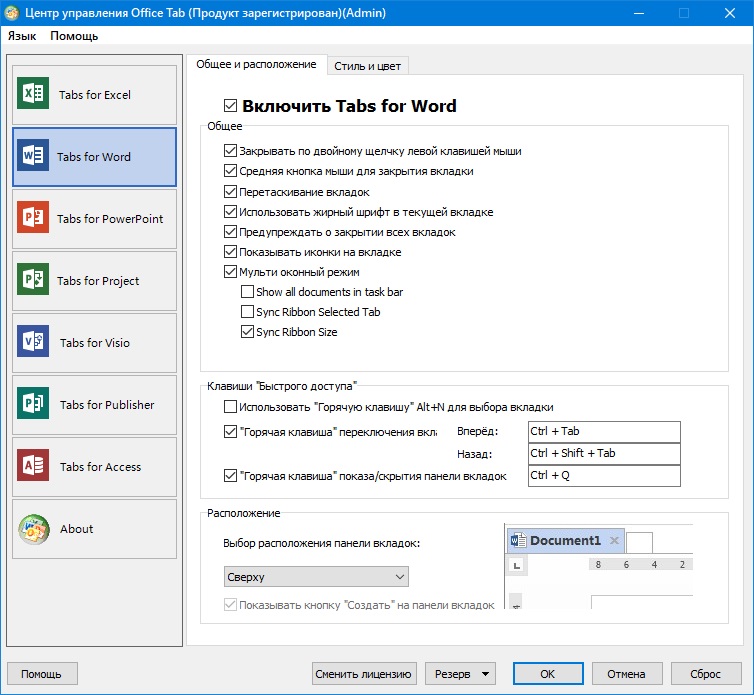Viewport: 754px width, 695px height.
Task: Toggle the Включить Tabs for Word checkbox
Action: (x=231, y=106)
